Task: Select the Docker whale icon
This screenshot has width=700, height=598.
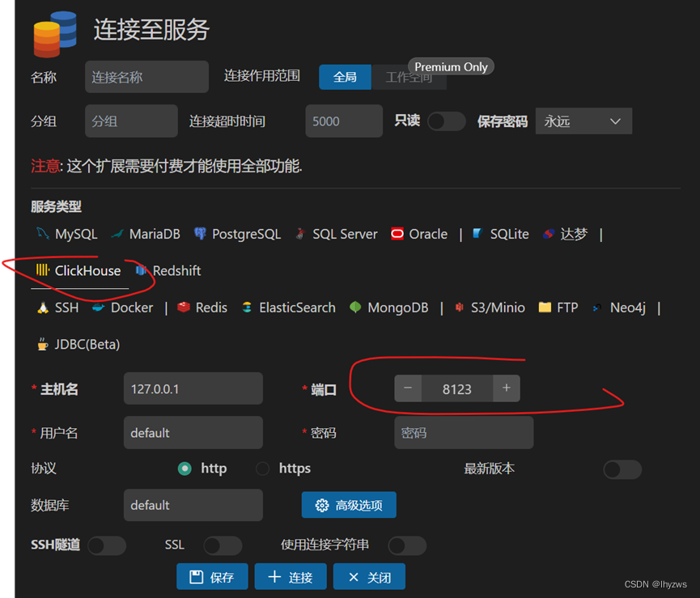Action: (x=98, y=307)
